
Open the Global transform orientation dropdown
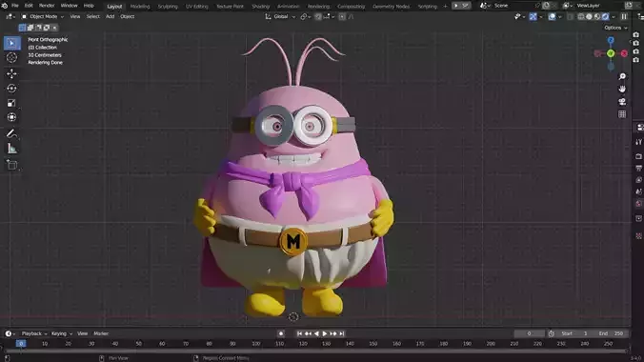point(280,17)
